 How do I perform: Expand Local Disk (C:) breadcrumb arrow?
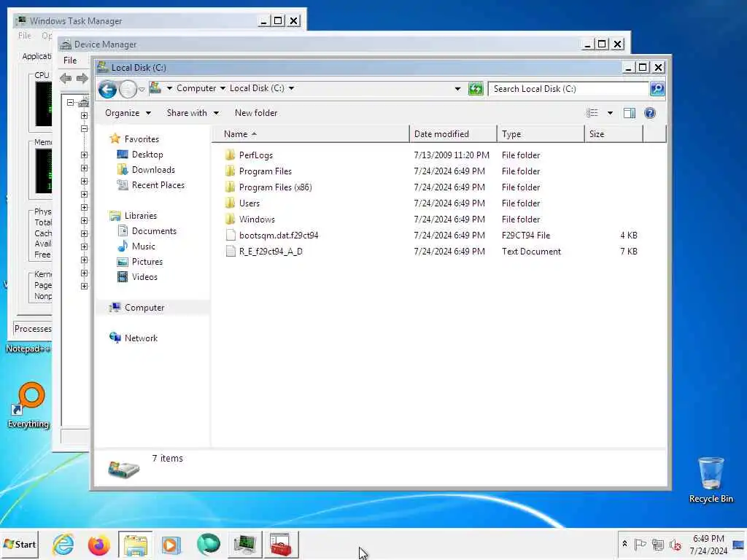coord(291,88)
